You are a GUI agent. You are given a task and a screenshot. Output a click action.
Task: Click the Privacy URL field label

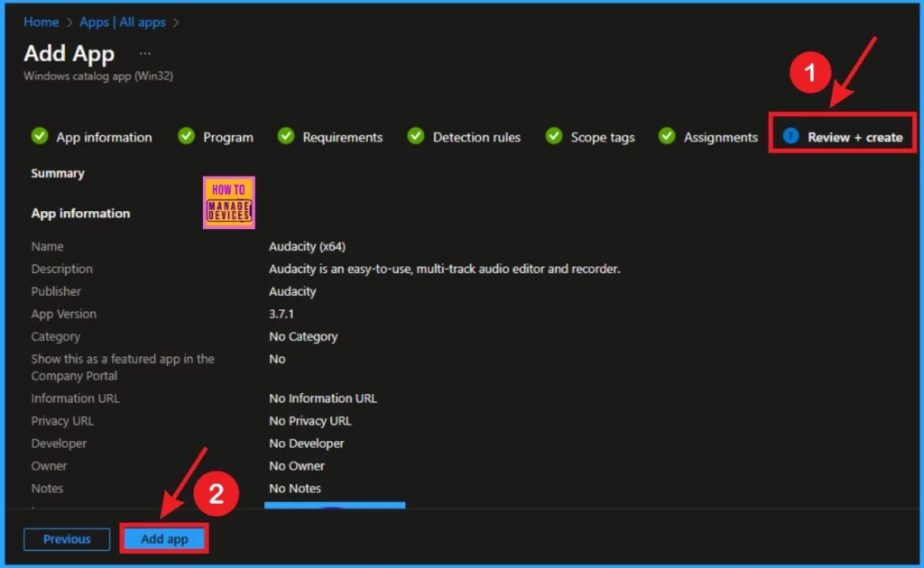coord(62,420)
